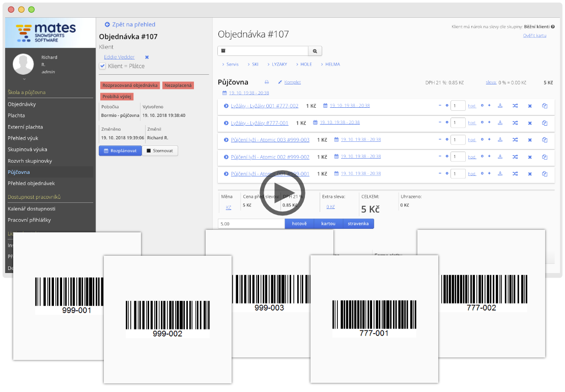The width and height of the screenshot is (565, 392).
Task: Click download icon in #777-002 row
Action: click(x=500, y=105)
